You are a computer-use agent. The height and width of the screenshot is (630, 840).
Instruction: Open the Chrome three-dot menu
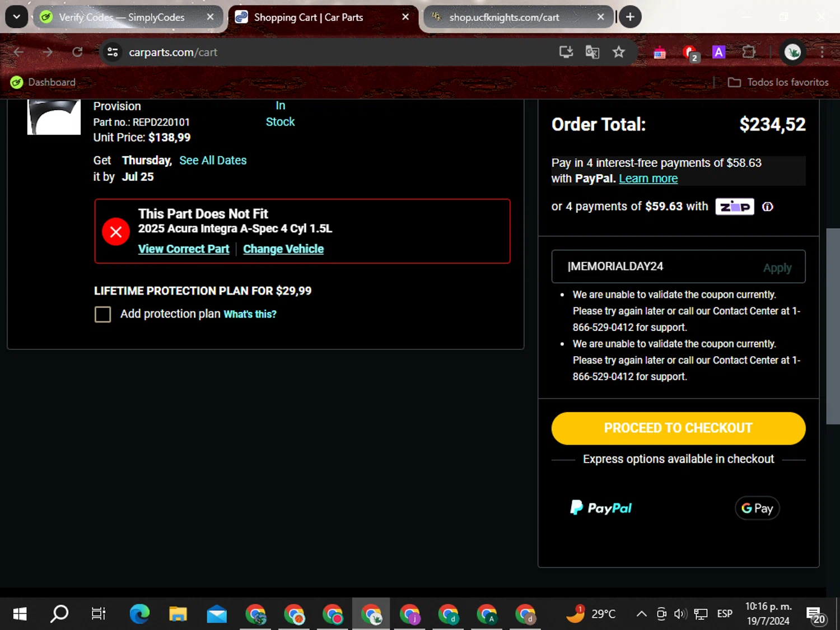point(822,52)
